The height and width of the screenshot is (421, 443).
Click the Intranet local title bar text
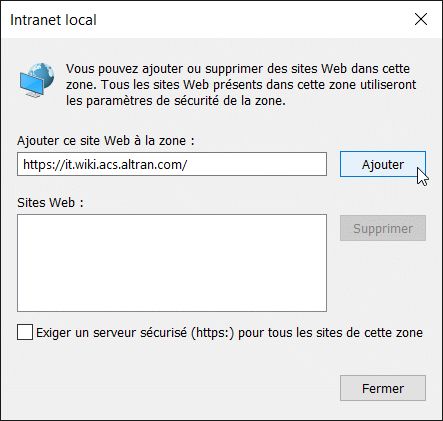[x=53, y=20]
